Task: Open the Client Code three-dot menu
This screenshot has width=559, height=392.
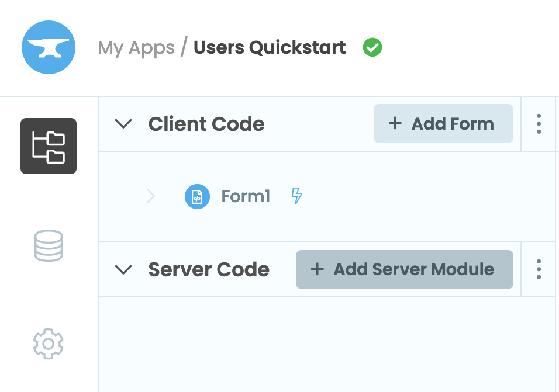Action: [x=539, y=124]
